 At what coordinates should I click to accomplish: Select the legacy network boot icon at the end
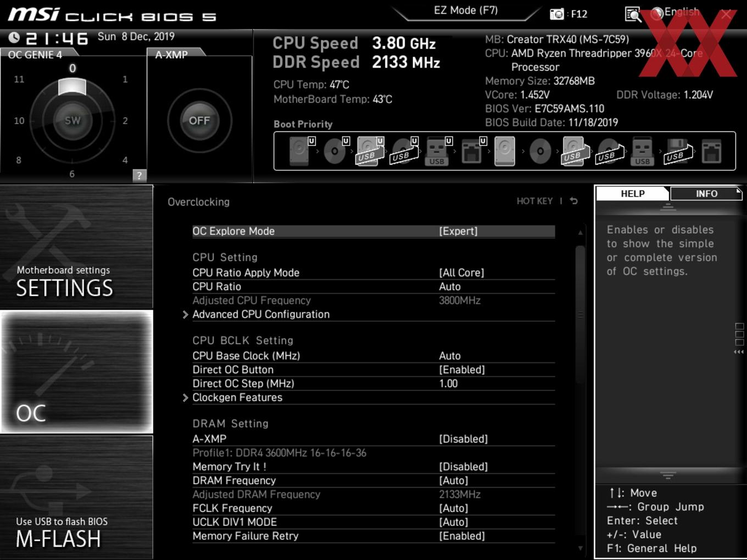711,151
